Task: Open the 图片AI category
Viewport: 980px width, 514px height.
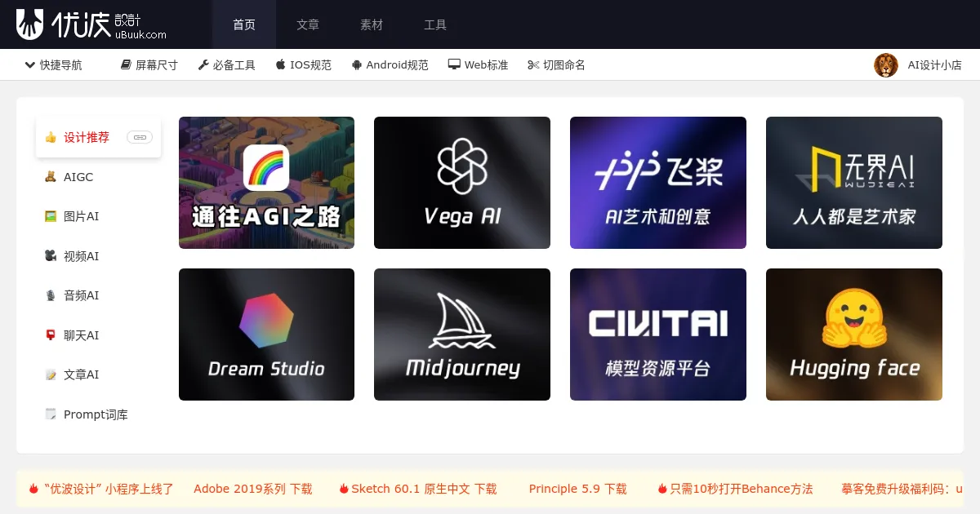Action: [81, 216]
